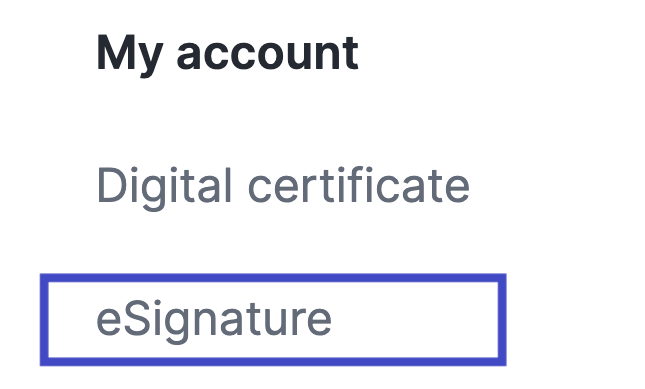Click the My account heading
645x389 pixels.
pyautogui.click(x=227, y=54)
